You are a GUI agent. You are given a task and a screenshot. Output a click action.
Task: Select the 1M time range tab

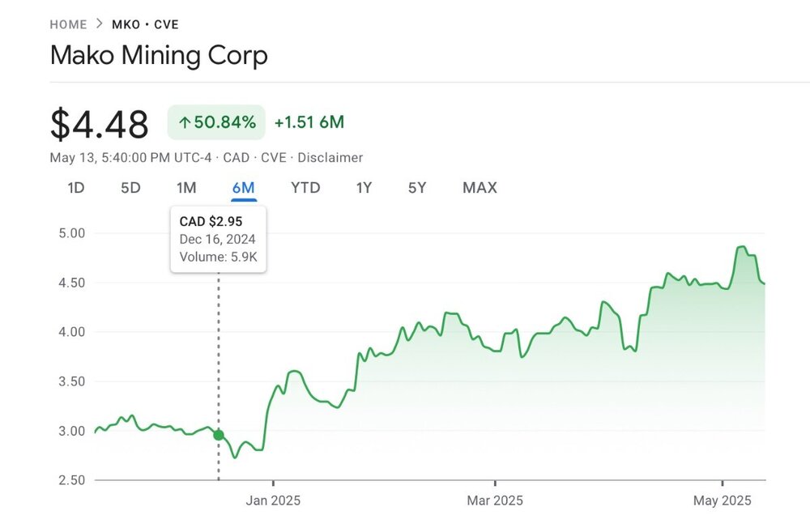pyautogui.click(x=186, y=188)
